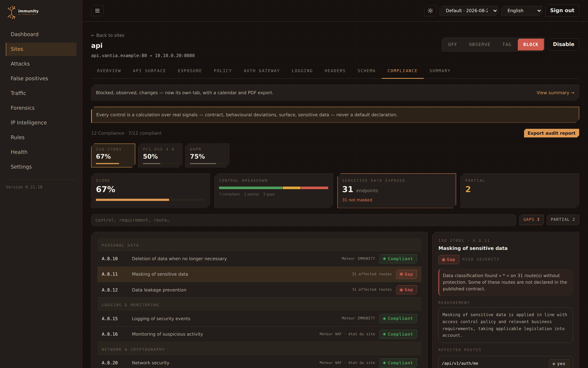Image resolution: width=588 pixels, height=368 pixels.
Task: Select OFF protection mode
Action: click(x=452, y=45)
